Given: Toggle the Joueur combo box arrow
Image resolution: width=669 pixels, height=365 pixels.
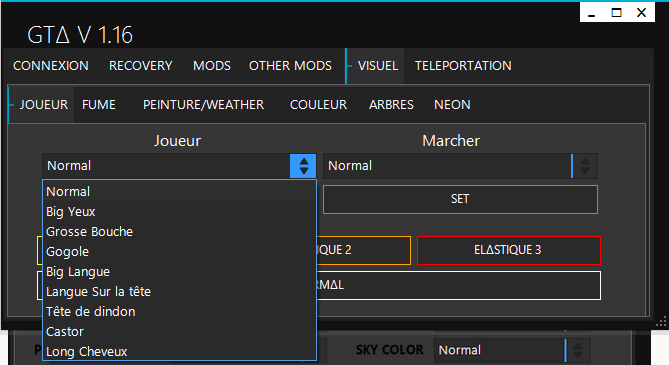Looking at the screenshot, I should click(x=303, y=166).
